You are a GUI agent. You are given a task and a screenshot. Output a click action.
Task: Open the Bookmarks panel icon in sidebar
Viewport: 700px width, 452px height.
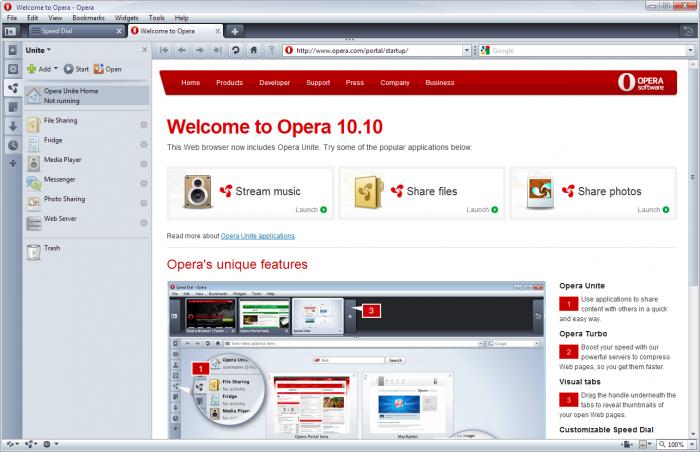pyautogui.click(x=13, y=50)
